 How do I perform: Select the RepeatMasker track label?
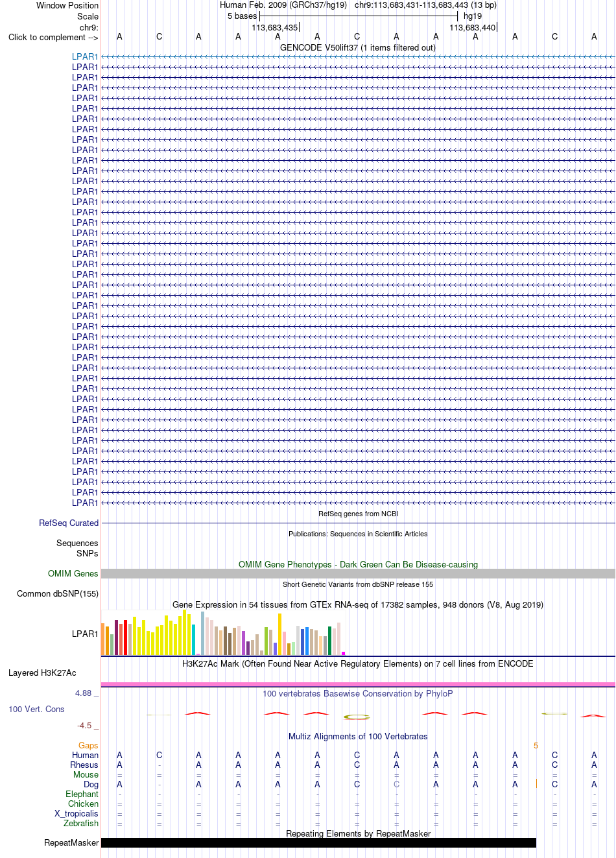pos(71,842)
